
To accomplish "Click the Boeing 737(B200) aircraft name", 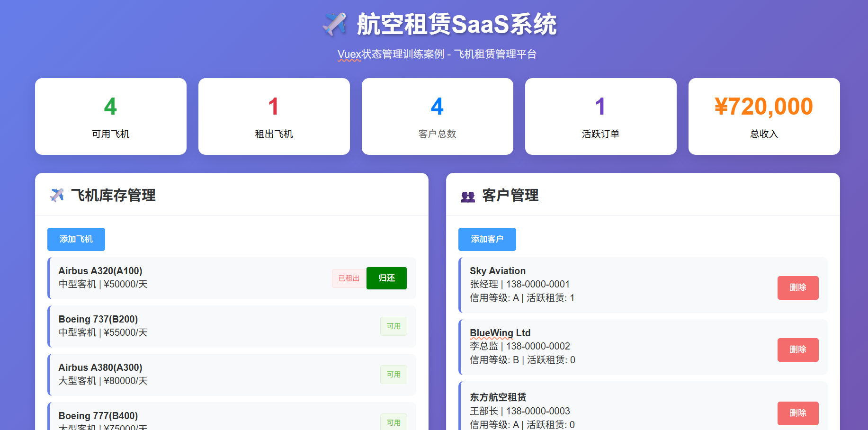I will 98,319.
